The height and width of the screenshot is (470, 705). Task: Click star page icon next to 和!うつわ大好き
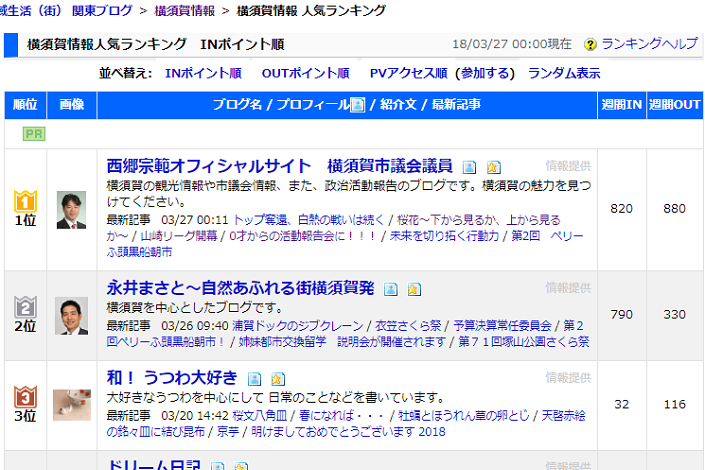(x=278, y=379)
